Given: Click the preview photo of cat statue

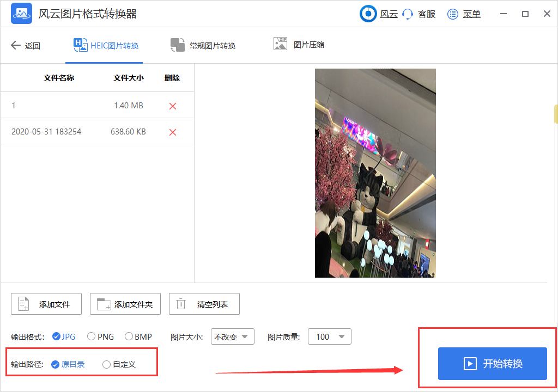Looking at the screenshot, I should click(375, 173).
